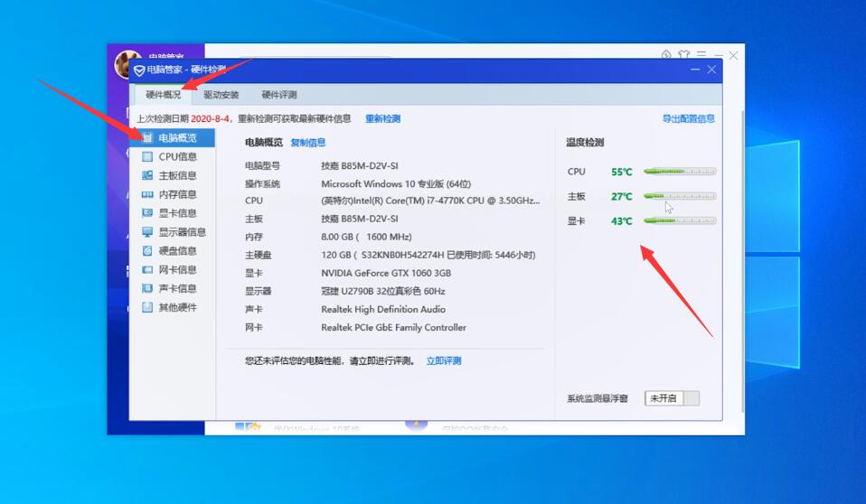
Task: Click Realtek High Definition Audio text
Action: [383, 310]
